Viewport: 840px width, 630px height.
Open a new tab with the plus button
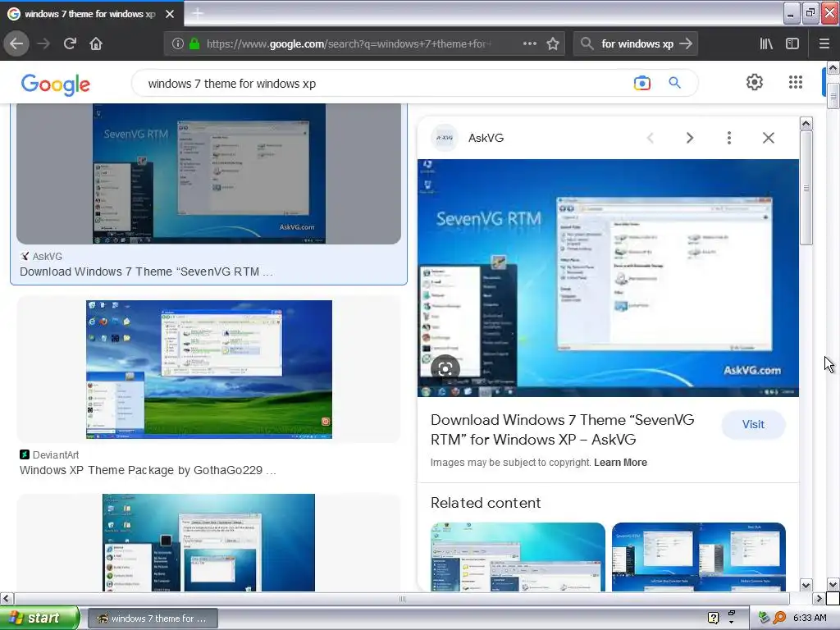[198, 13]
